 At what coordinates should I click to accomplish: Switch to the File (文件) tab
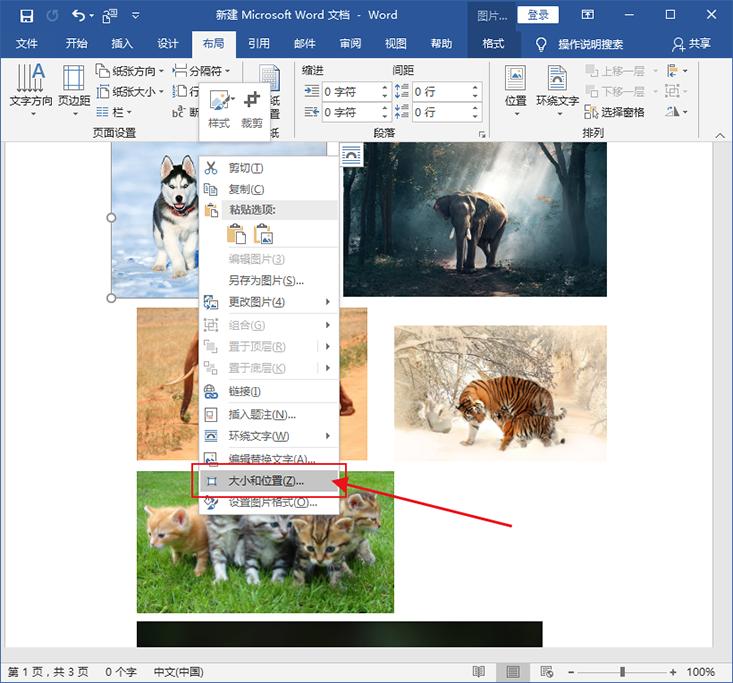tap(27, 44)
